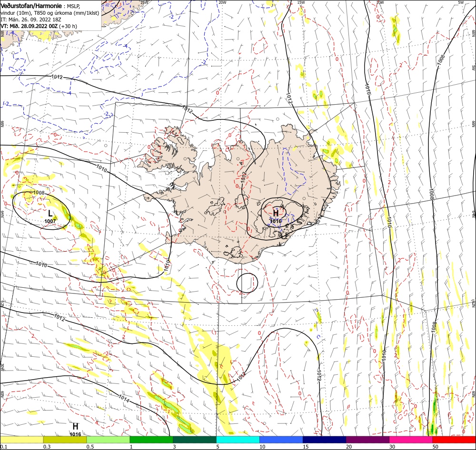Click the 0.3 legend value

[47, 447]
